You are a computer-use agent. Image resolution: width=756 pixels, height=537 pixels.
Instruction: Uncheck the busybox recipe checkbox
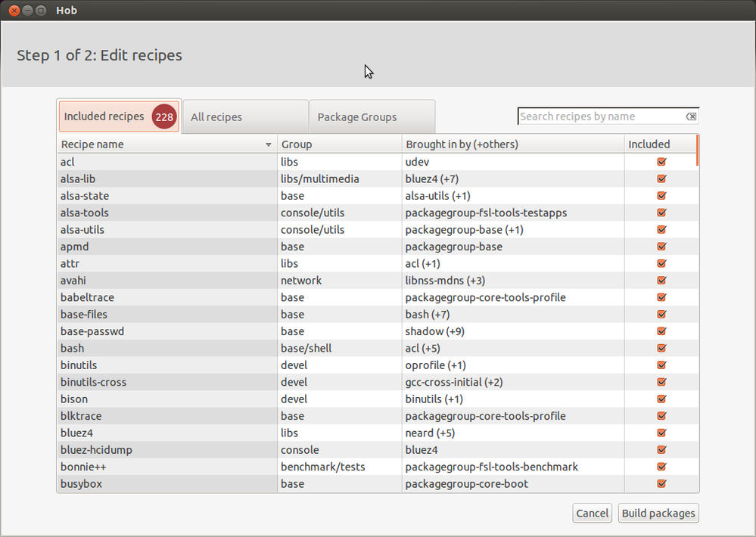661,483
